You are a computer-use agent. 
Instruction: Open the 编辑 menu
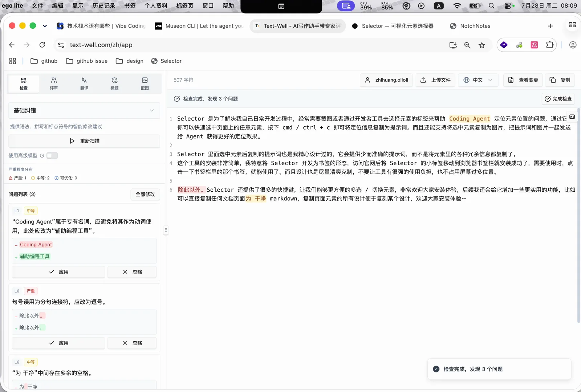(57, 6)
